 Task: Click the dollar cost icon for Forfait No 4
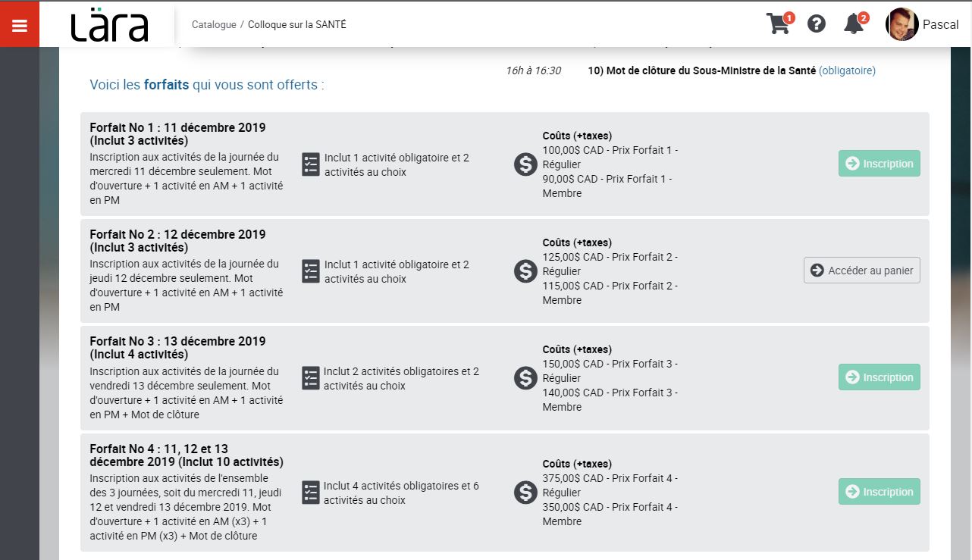click(x=525, y=493)
